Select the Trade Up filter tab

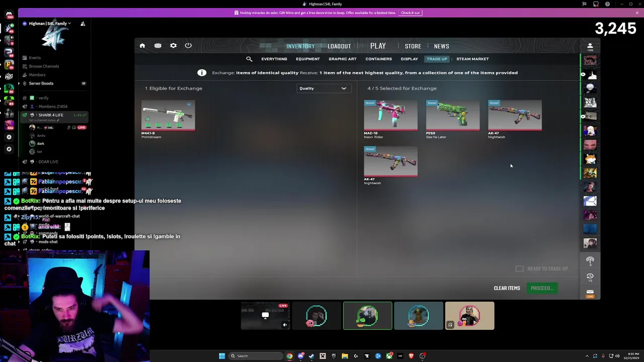(x=437, y=59)
